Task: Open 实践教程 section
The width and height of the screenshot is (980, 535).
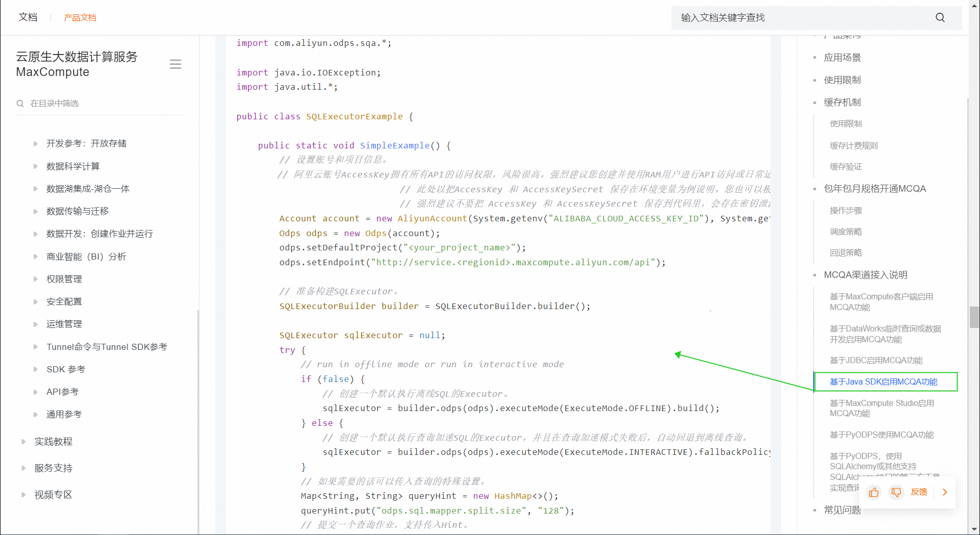Action: (x=53, y=442)
